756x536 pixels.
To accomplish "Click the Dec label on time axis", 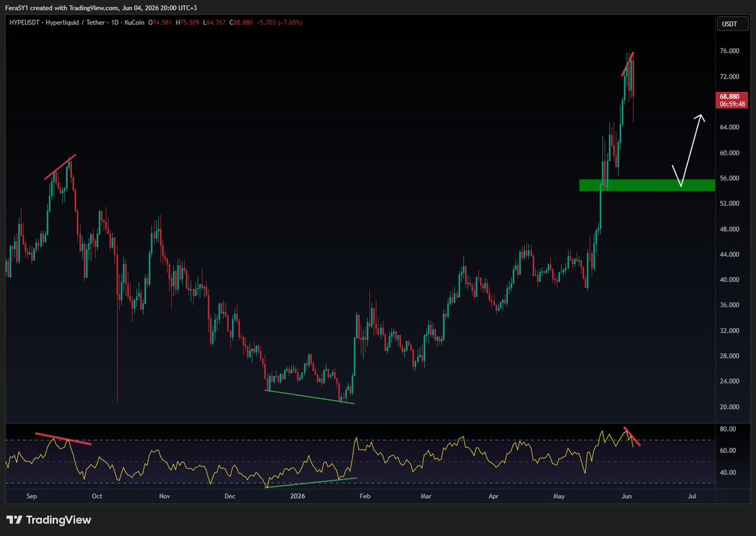I will [x=229, y=496].
